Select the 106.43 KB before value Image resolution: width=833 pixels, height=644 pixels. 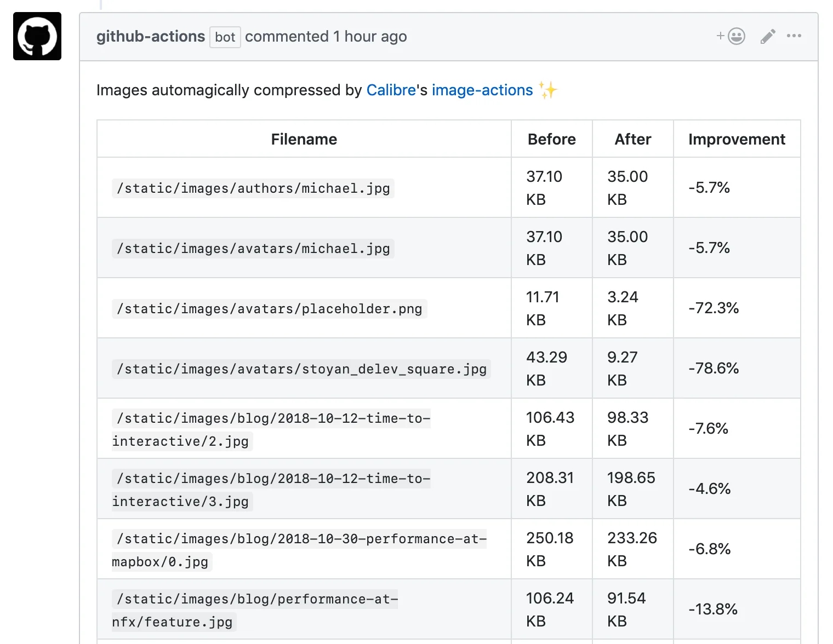pos(550,429)
